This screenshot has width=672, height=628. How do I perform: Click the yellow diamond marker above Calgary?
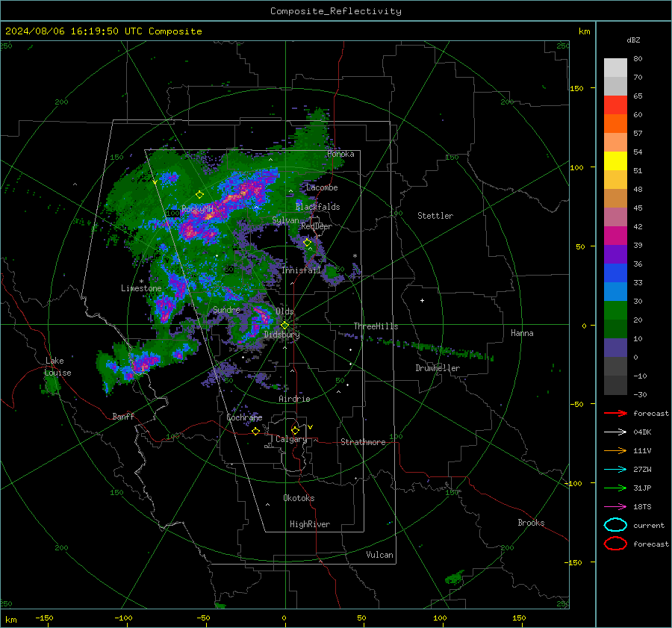click(x=295, y=430)
